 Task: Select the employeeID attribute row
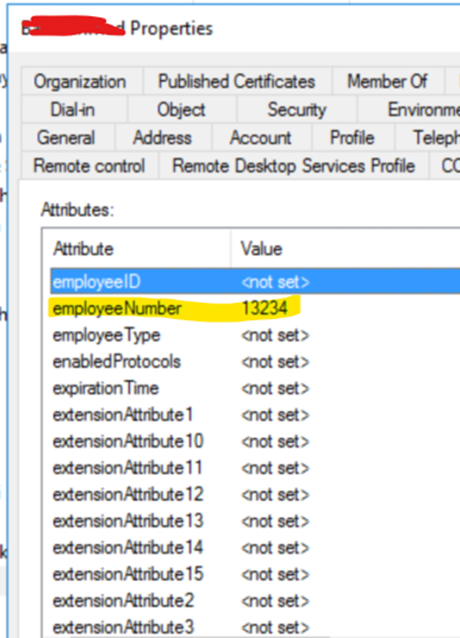click(x=255, y=282)
